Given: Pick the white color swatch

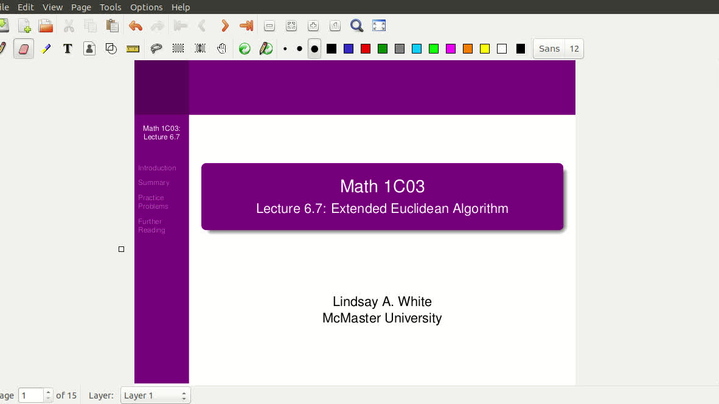Looking at the screenshot, I should point(502,49).
